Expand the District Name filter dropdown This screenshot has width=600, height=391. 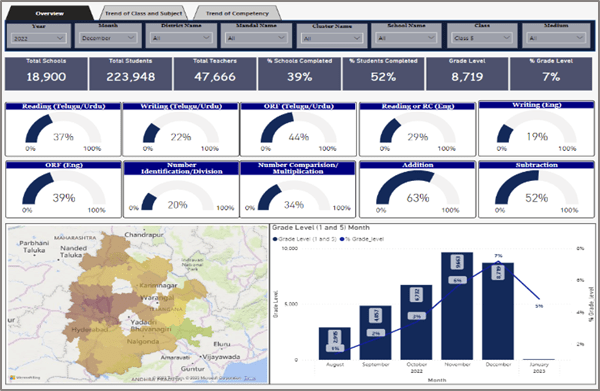(181, 38)
